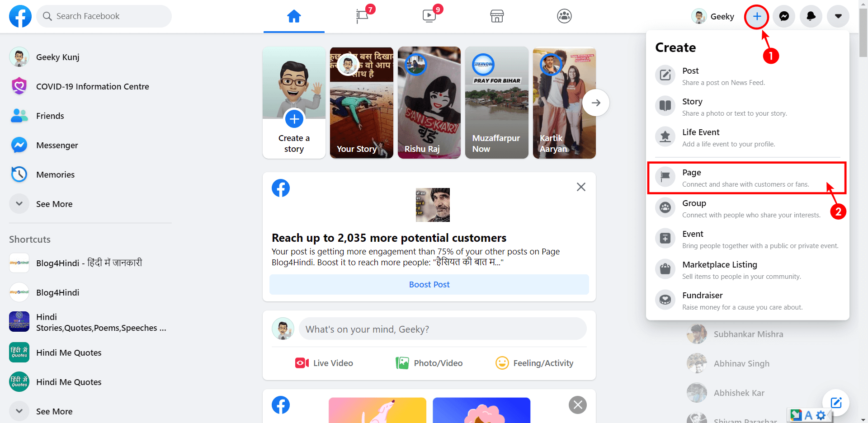Open Geeky profile in top bar
The height and width of the screenshot is (423, 868).
(713, 16)
